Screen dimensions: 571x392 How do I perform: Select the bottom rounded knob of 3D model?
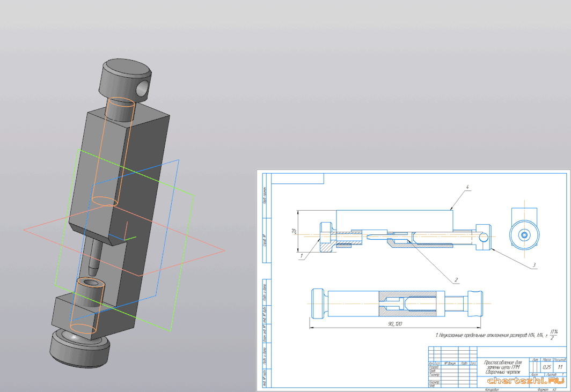pos(79,349)
